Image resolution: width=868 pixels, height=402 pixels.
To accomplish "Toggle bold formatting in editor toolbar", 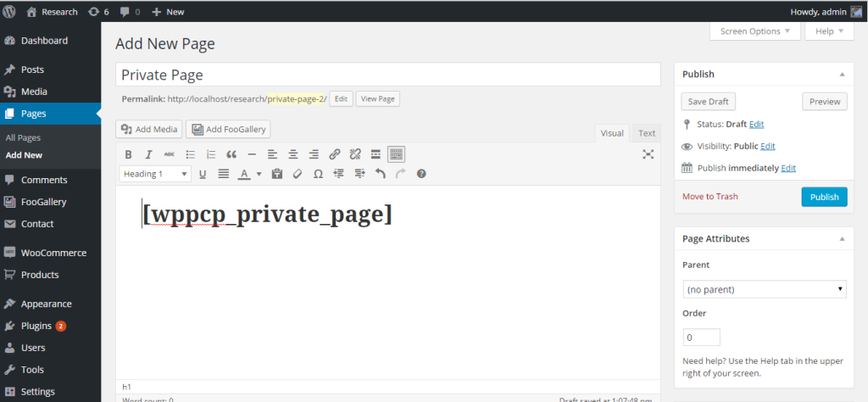I will click(x=128, y=154).
